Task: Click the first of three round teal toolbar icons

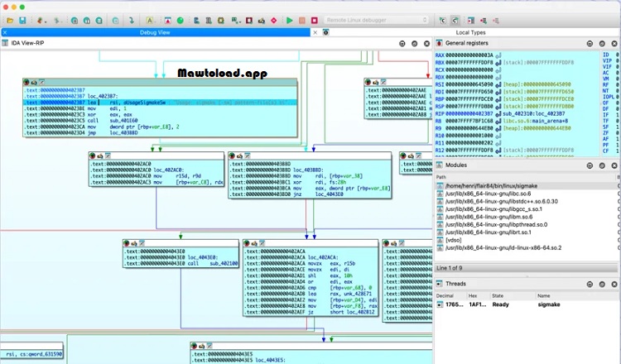Action: (74, 20)
